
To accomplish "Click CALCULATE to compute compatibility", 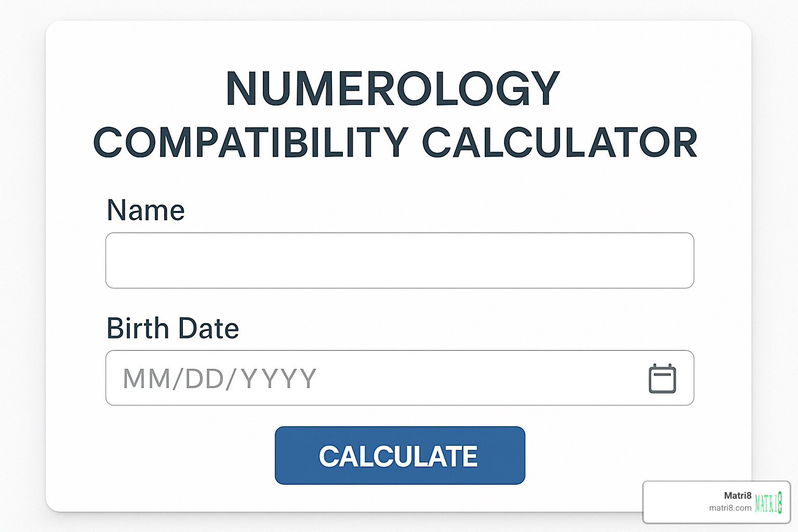I will [x=399, y=455].
